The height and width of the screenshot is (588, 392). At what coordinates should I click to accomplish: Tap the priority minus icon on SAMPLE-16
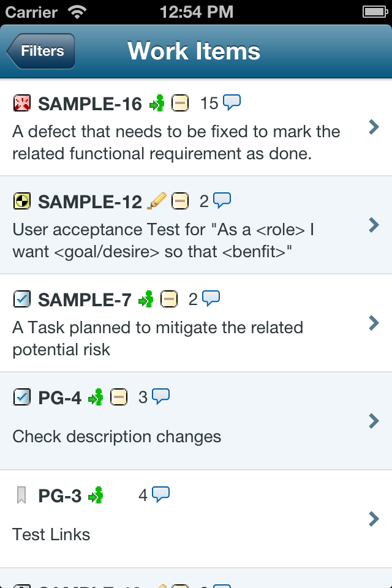coord(180,104)
